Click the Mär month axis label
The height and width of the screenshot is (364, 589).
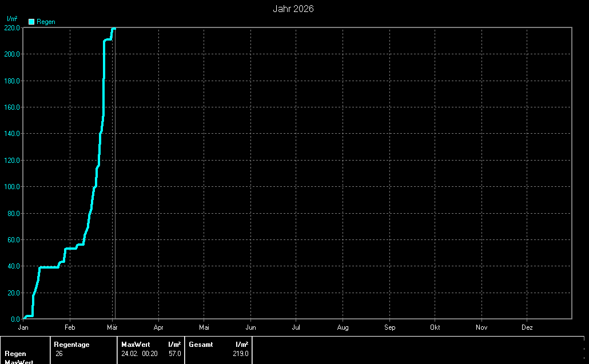(112, 327)
